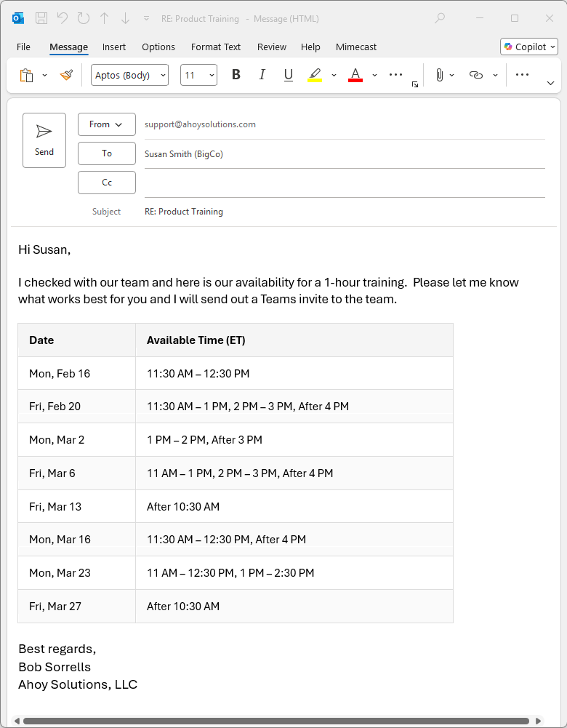This screenshot has width=567, height=728.
Task: Select the Italic formatting icon
Action: [x=262, y=74]
